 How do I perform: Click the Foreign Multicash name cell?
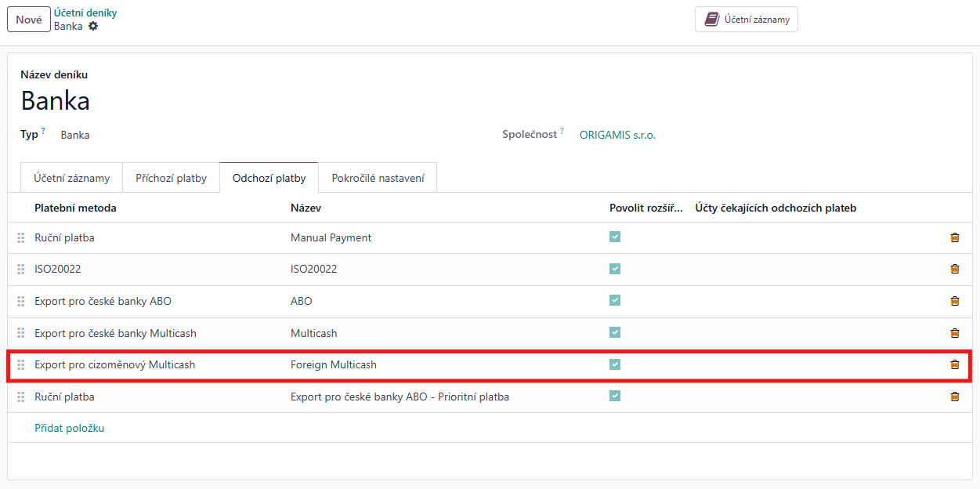pyautogui.click(x=334, y=364)
